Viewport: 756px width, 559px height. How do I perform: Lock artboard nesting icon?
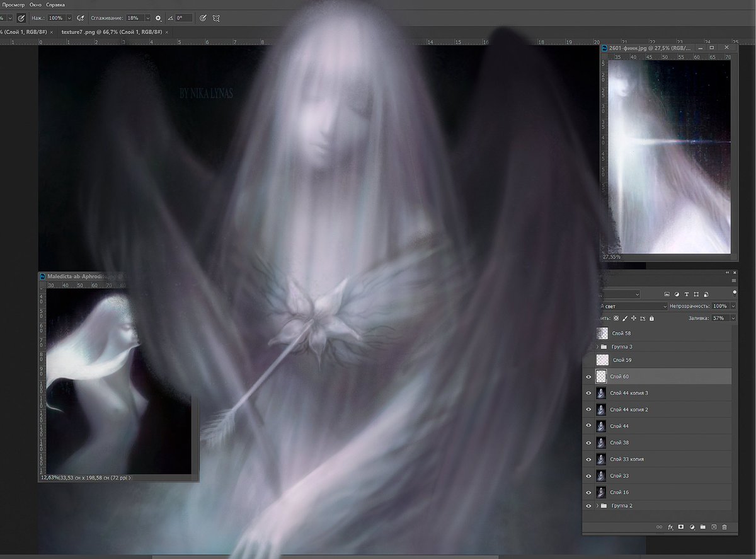click(643, 319)
